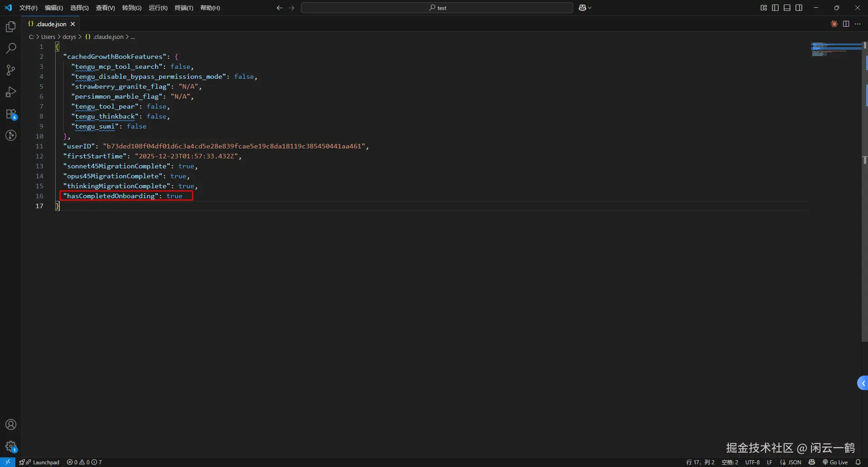The image size is (868, 467).
Task: Select the .claude.json editor tab
Action: [48, 24]
